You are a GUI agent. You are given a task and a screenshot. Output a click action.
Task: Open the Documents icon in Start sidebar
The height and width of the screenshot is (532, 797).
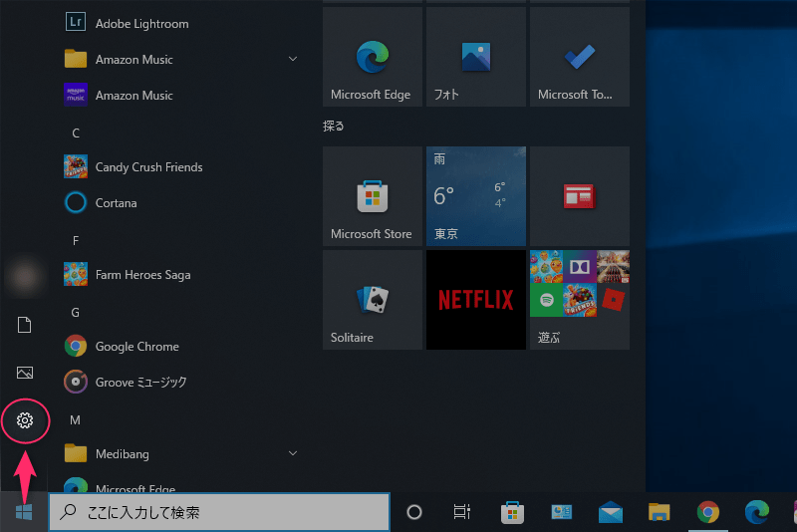(24, 325)
